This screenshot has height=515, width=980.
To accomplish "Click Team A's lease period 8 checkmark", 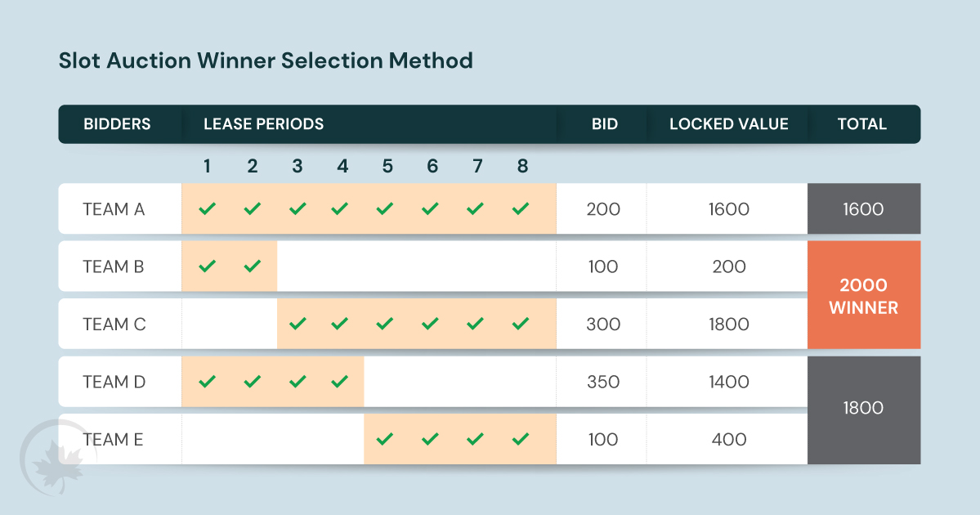I will click(521, 209).
